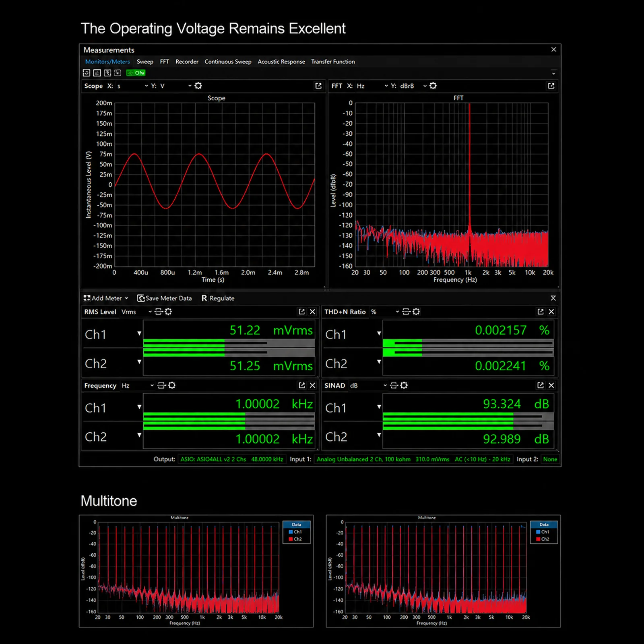Screen dimensions: 644x644
Task: Switch to Monitors/Meters tab
Action: coord(107,62)
